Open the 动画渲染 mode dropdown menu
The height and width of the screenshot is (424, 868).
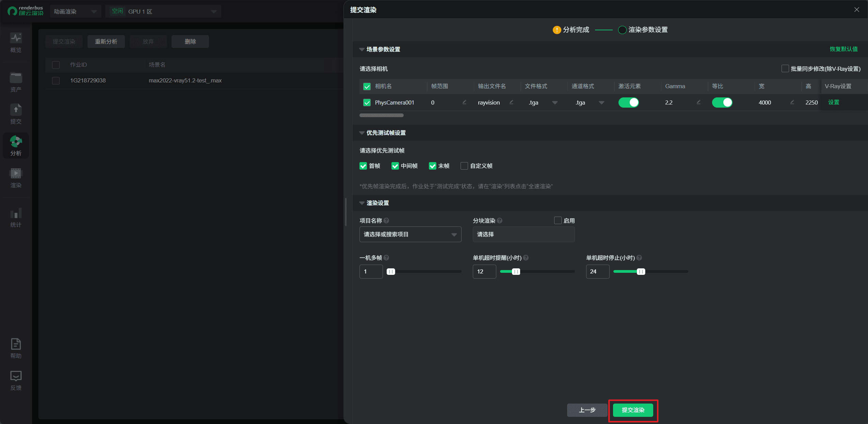[x=75, y=12]
